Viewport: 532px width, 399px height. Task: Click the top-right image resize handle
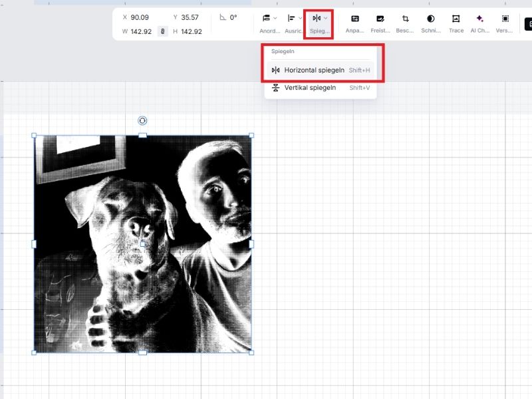tap(251, 136)
